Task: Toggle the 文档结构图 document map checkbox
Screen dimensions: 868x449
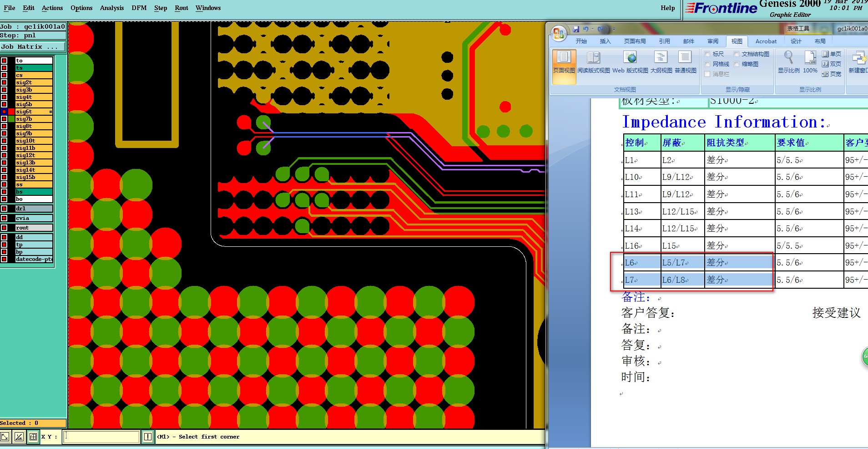Action: (737, 54)
